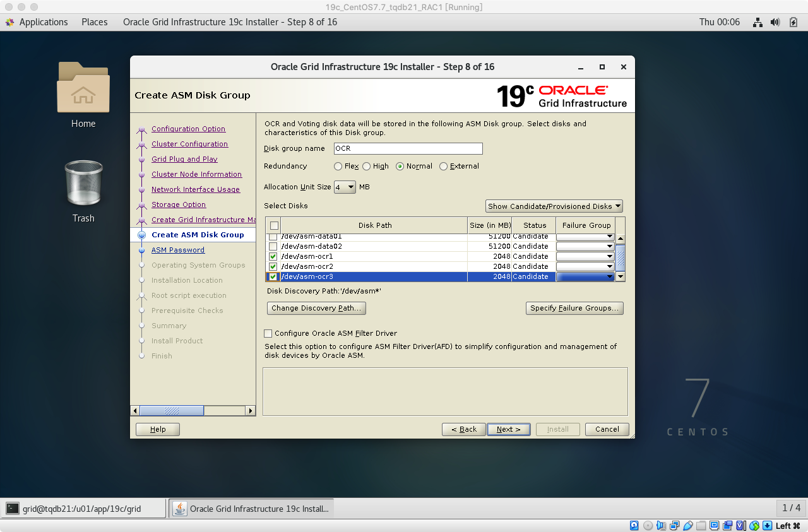Select the High redundancy option
808x532 pixels.
click(x=367, y=167)
